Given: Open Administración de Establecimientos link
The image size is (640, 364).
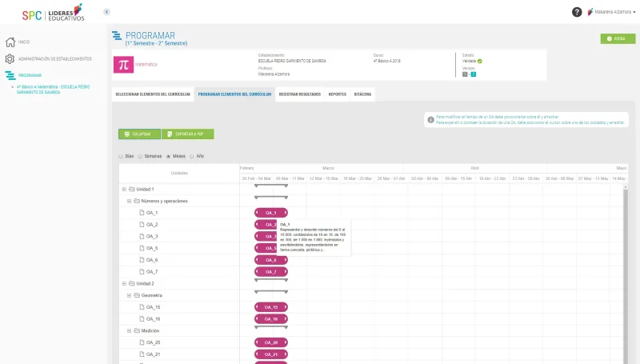Looking at the screenshot, I should [x=54, y=58].
